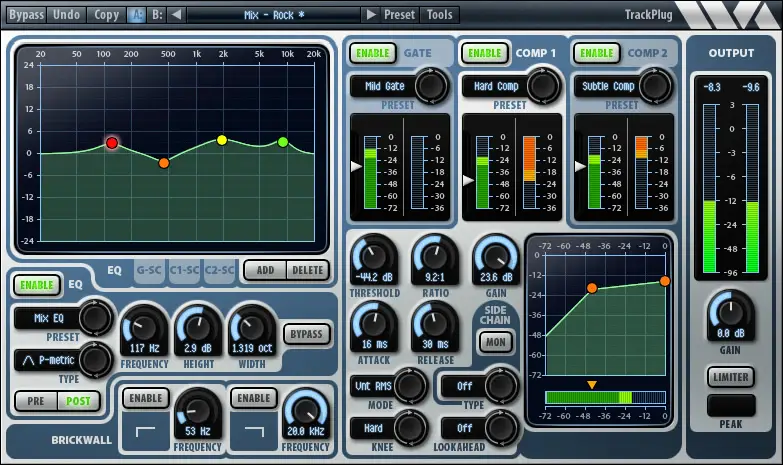Screen dimensions: 783x465
Task: Click the next preset arrow
Action: click(371, 15)
